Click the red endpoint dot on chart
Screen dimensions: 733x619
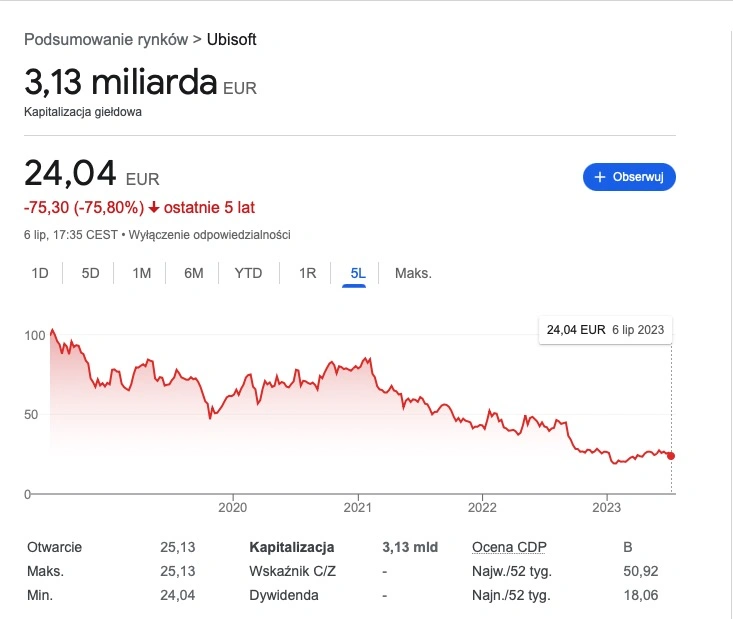671,456
